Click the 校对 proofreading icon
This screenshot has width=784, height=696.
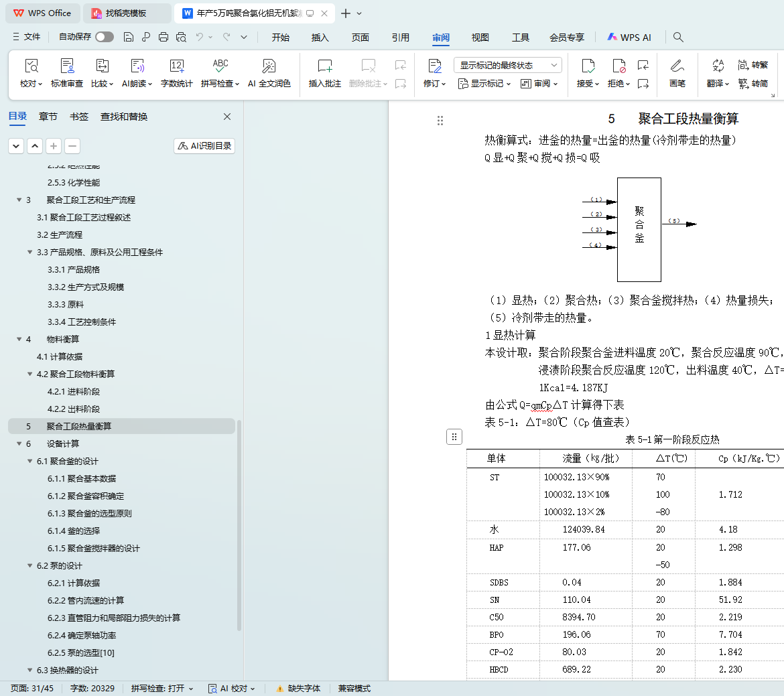(31, 66)
